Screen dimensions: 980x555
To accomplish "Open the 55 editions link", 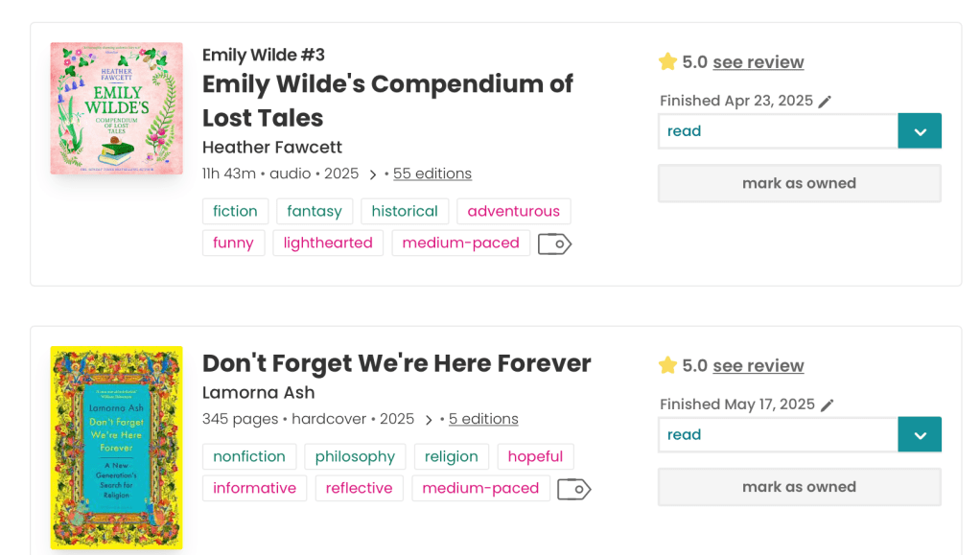I will [x=432, y=173].
